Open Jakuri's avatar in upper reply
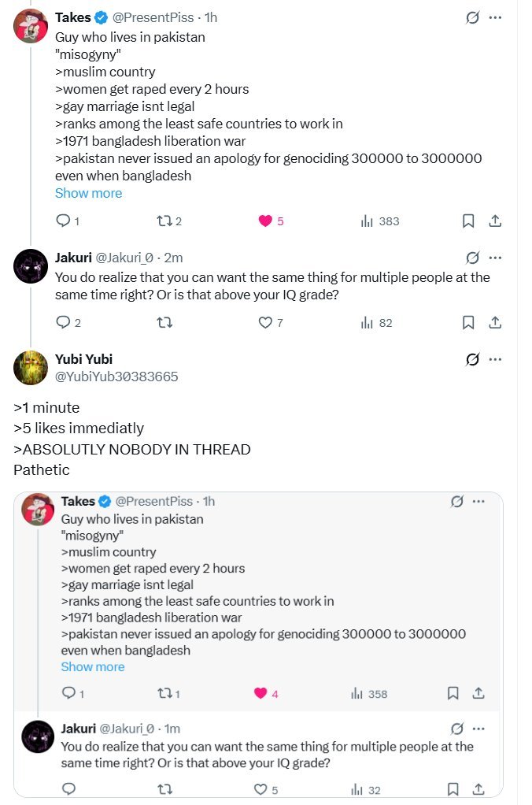This screenshot has width=532, height=805. tap(31, 265)
